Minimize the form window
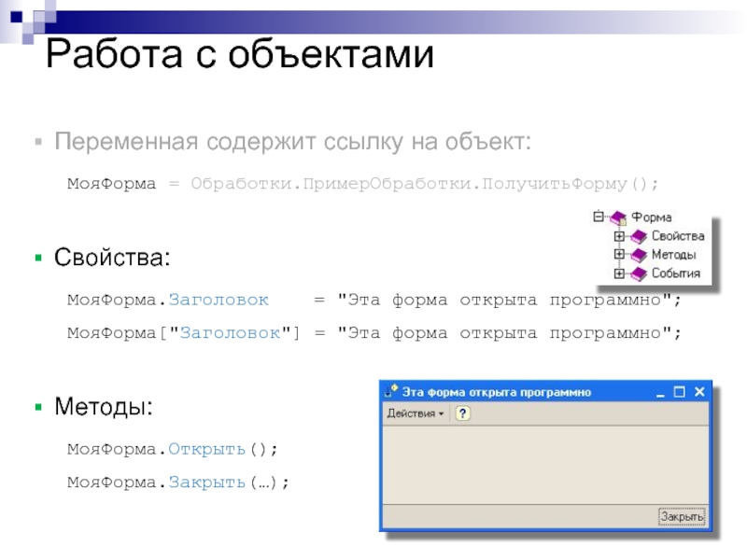Screen dimensions: 747x560 pos(660,393)
